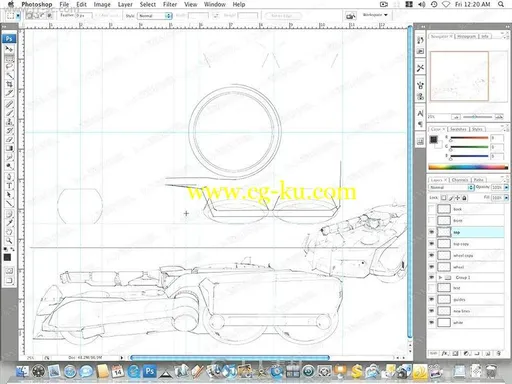Hide the white layer
This screenshot has width=512, height=384.
point(432,322)
